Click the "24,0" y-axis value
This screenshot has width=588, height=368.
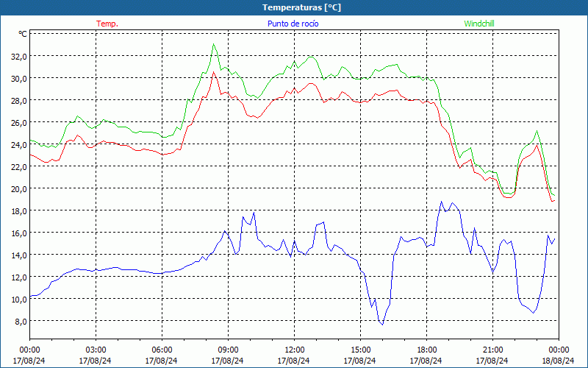click(x=20, y=144)
